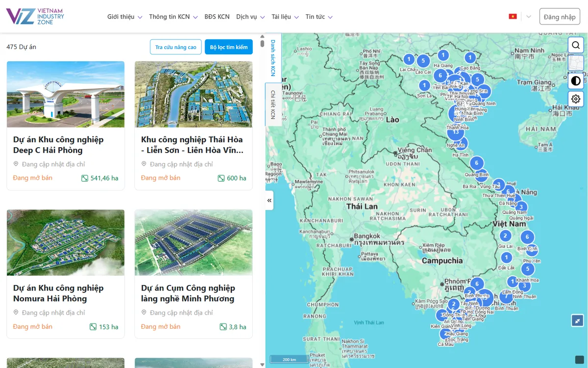Click the Quảng Nam cluster marker 3

pos(521,207)
